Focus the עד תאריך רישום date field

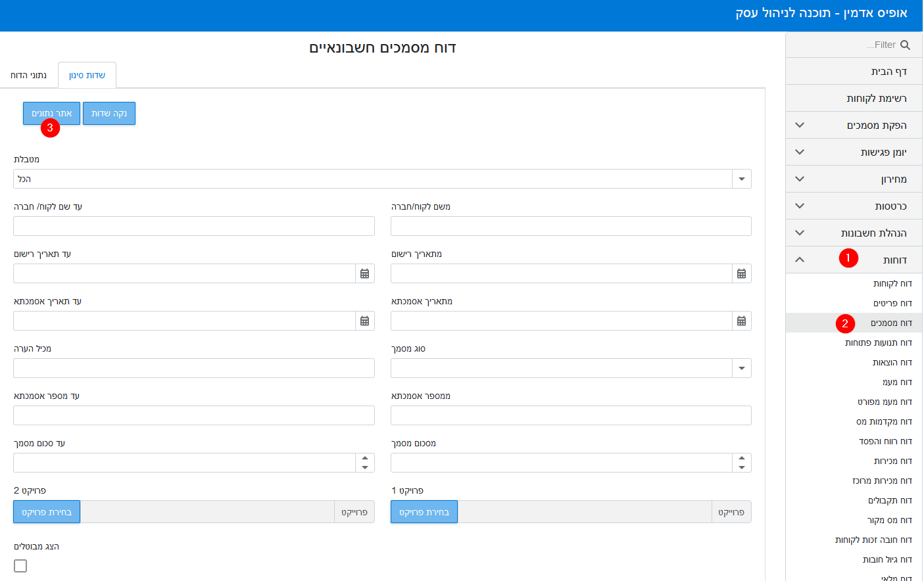click(184, 273)
